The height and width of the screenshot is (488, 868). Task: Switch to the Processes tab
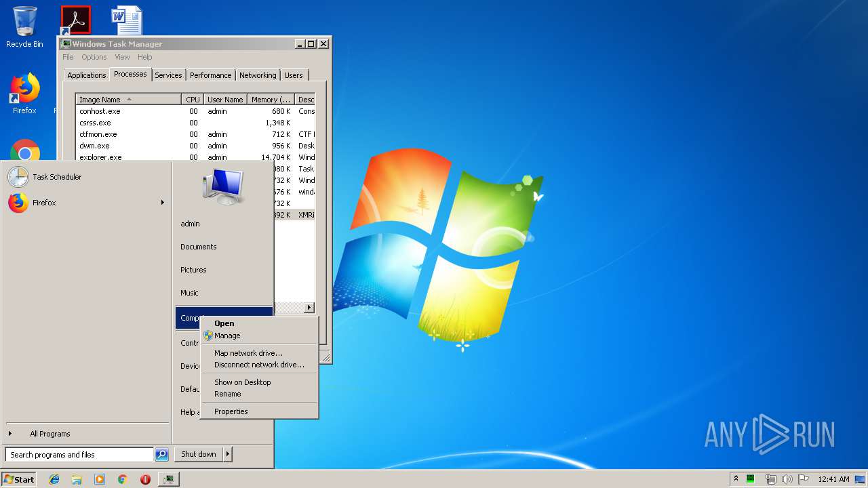[x=130, y=74]
